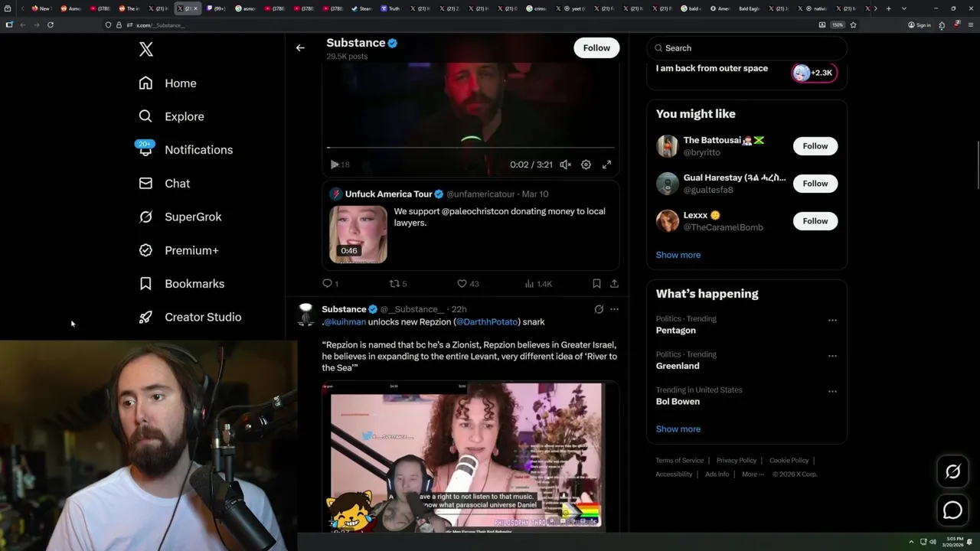
Task: Click Grok explain icon on Substance post
Action: 599,309
